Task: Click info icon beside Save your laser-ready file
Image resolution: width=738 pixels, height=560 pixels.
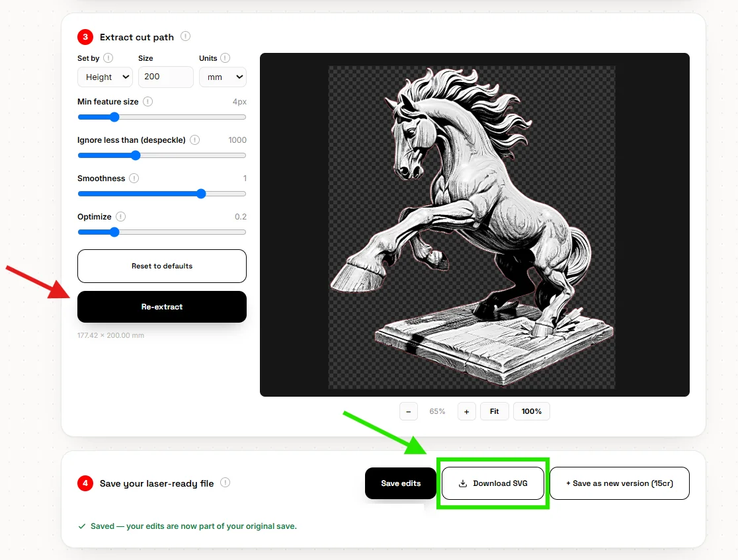Action: tap(225, 483)
